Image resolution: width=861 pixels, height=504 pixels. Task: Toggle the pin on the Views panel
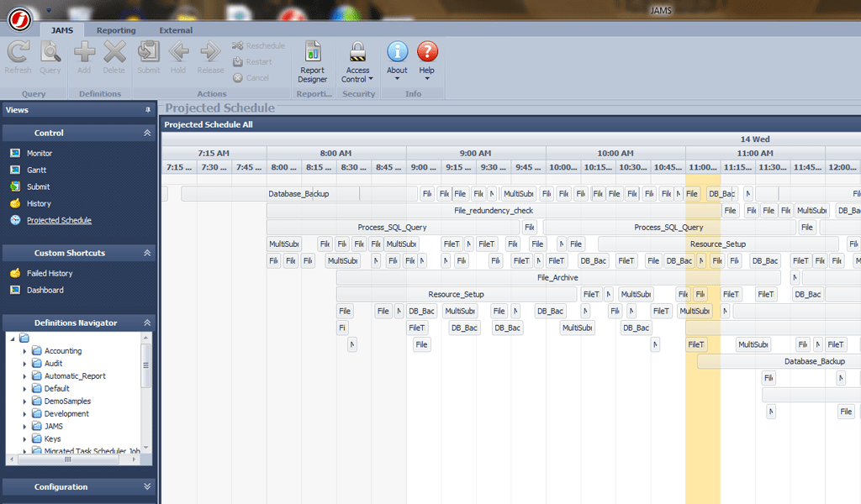148,109
